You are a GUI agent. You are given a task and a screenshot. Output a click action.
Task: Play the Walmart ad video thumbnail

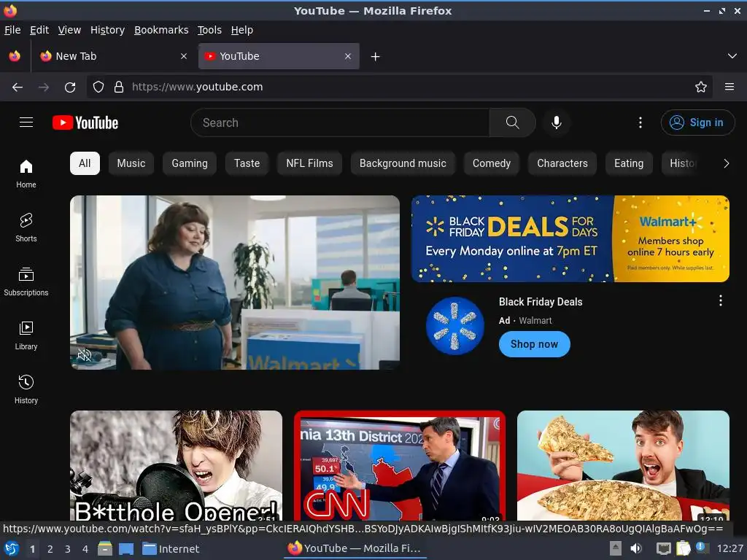[x=235, y=282]
